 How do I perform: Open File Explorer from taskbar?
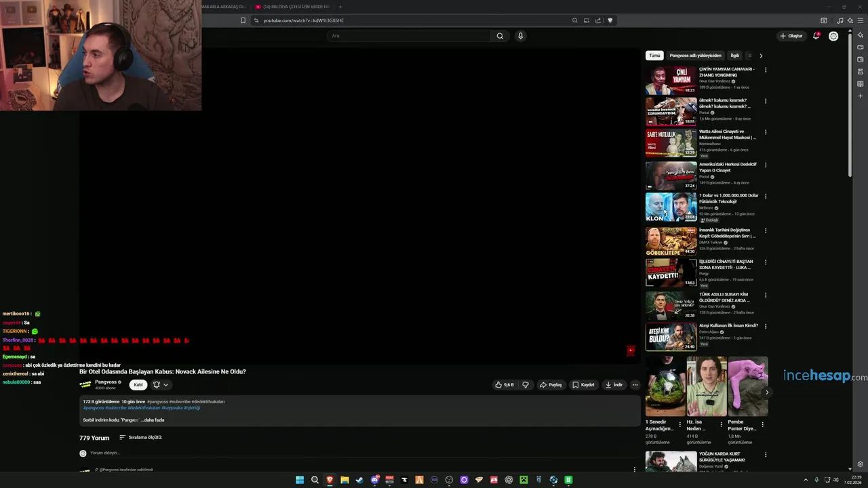[x=344, y=480]
